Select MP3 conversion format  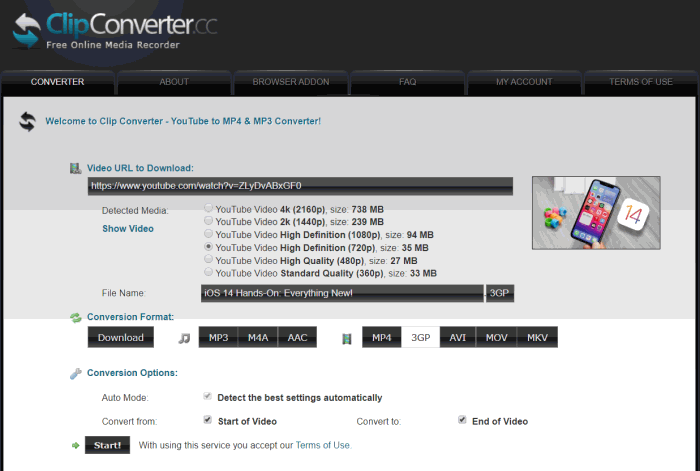click(218, 337)
